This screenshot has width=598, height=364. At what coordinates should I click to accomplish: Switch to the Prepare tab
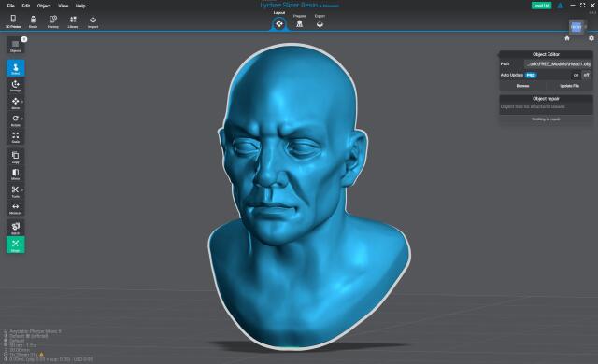point(299,21)
